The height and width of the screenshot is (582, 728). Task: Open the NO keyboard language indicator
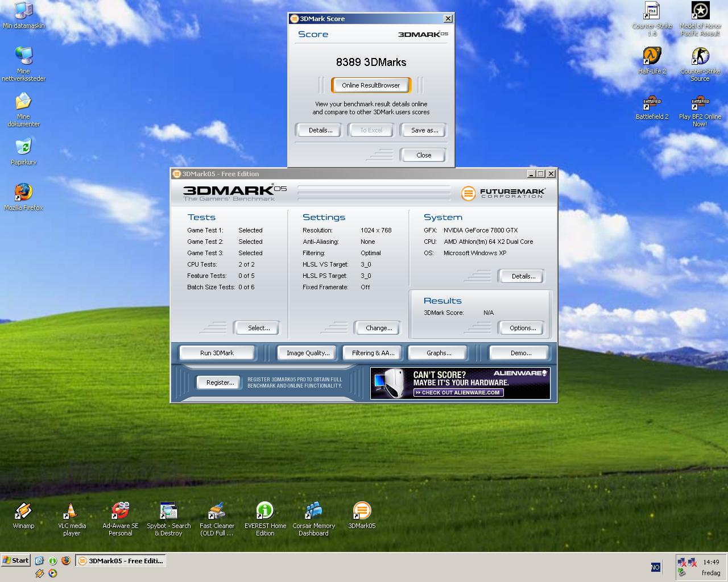(x=655, y=567)
